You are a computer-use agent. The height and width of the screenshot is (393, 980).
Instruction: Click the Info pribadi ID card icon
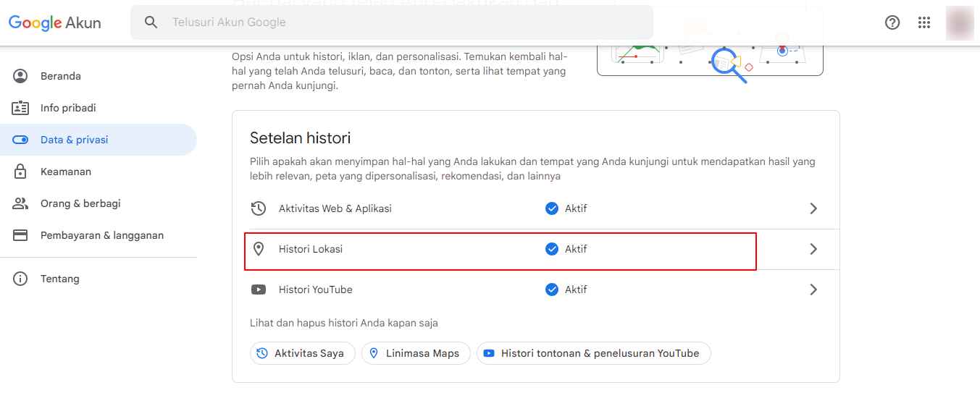20,108
